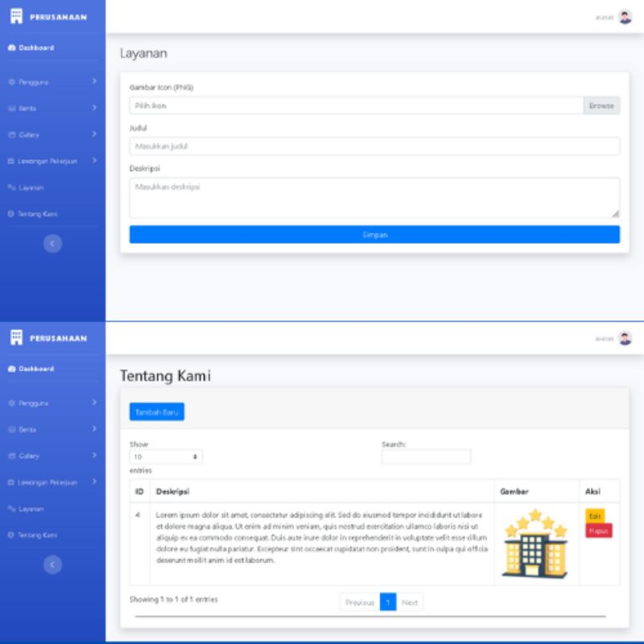Expand Gallery chevron in Layanan page sidebar
The image size is (644, 644).
[94, 134]
